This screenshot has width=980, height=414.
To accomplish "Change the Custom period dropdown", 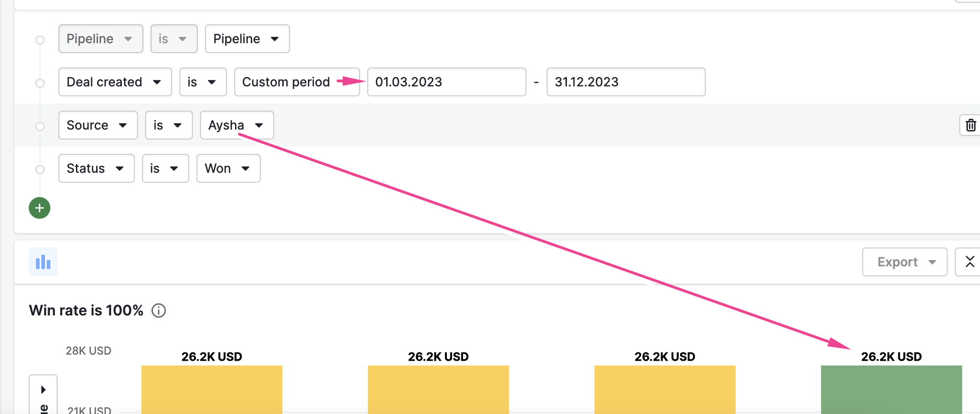I will 297,82.
